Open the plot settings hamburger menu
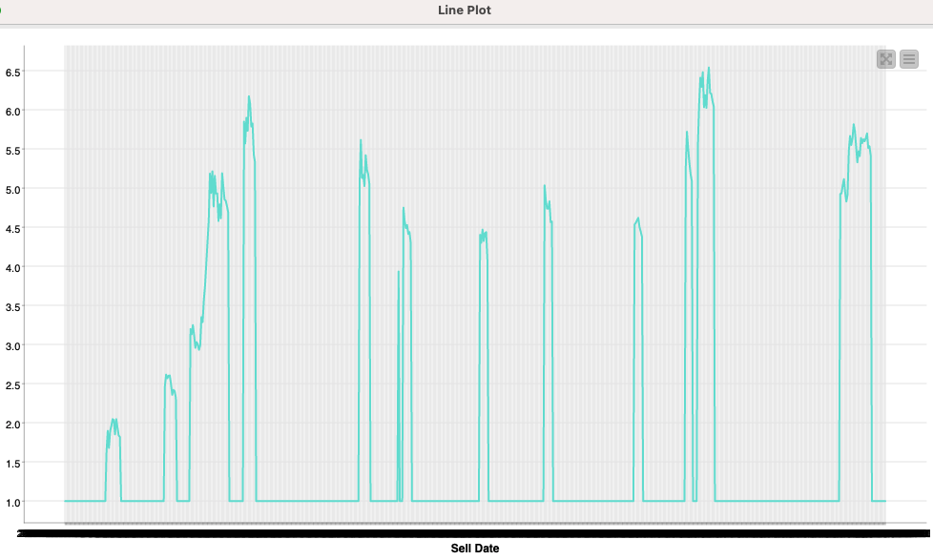This screenshot has width=933, height=560. [x=908, y=59]
